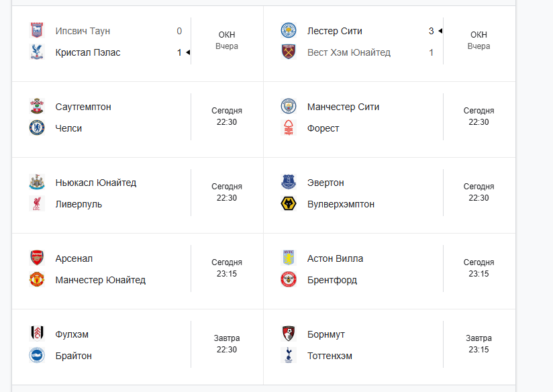
Task: Click the Manchester City club crest
Action: pyautogui.click(x=289, y=106)
